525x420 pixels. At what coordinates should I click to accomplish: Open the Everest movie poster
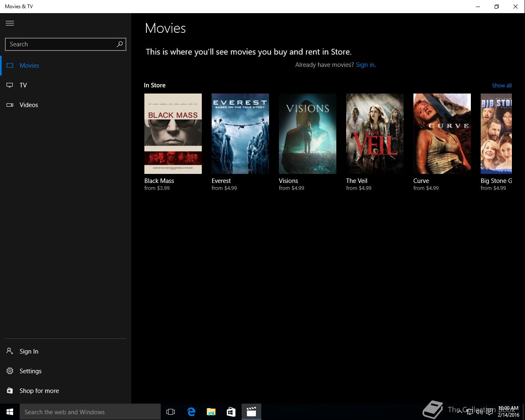tap(240, 134)
